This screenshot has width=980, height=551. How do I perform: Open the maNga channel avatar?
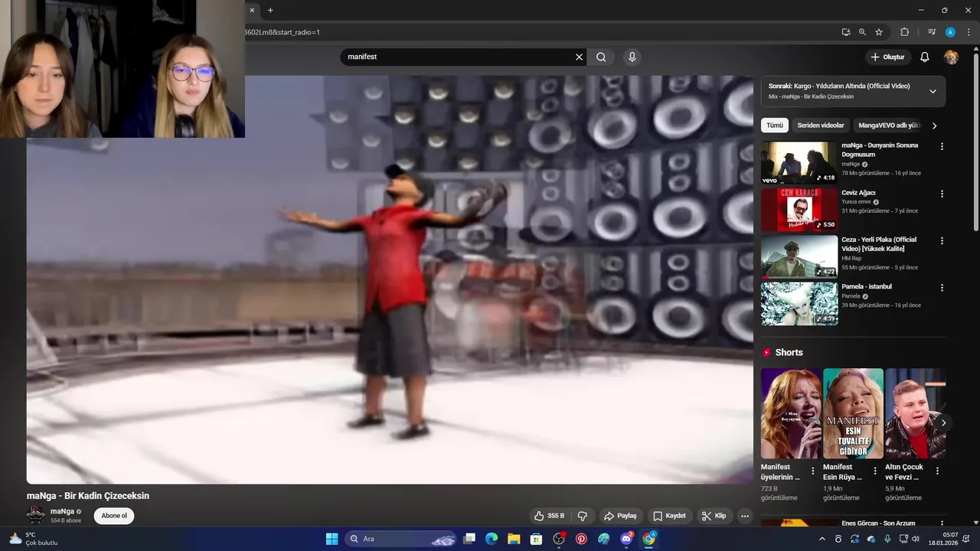coord(36,515)
